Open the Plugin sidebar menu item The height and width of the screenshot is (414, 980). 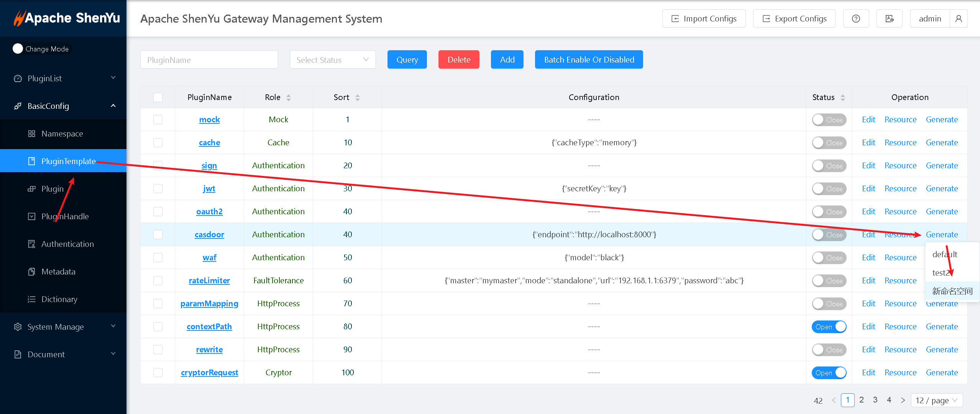point(53,189)
